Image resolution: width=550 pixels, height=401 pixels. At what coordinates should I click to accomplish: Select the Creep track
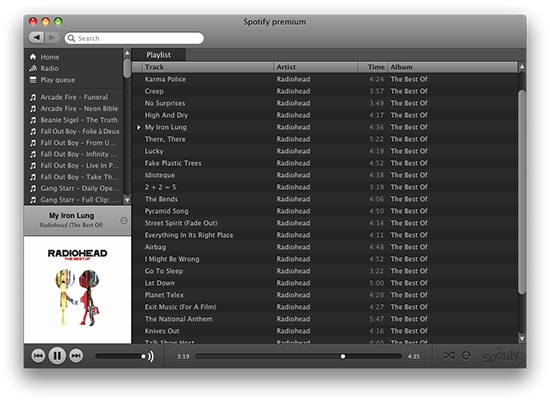(x=325, y=91)
